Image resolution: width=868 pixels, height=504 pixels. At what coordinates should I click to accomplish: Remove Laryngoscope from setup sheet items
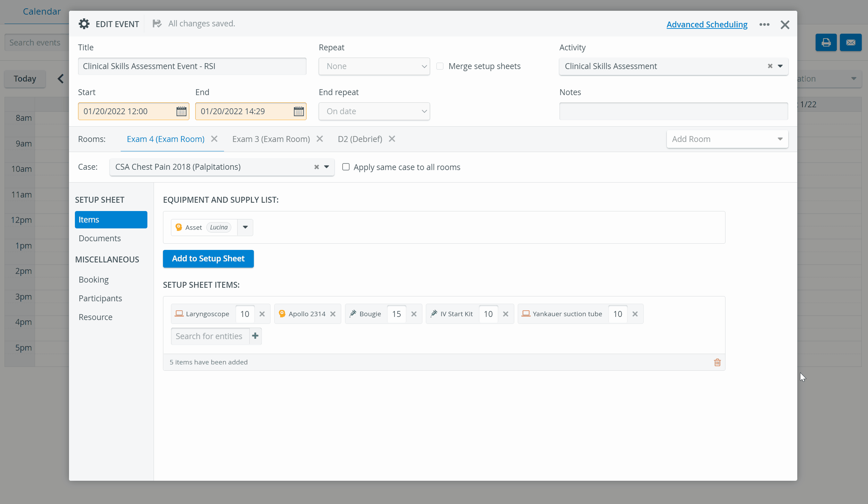[x=262, y=314]
